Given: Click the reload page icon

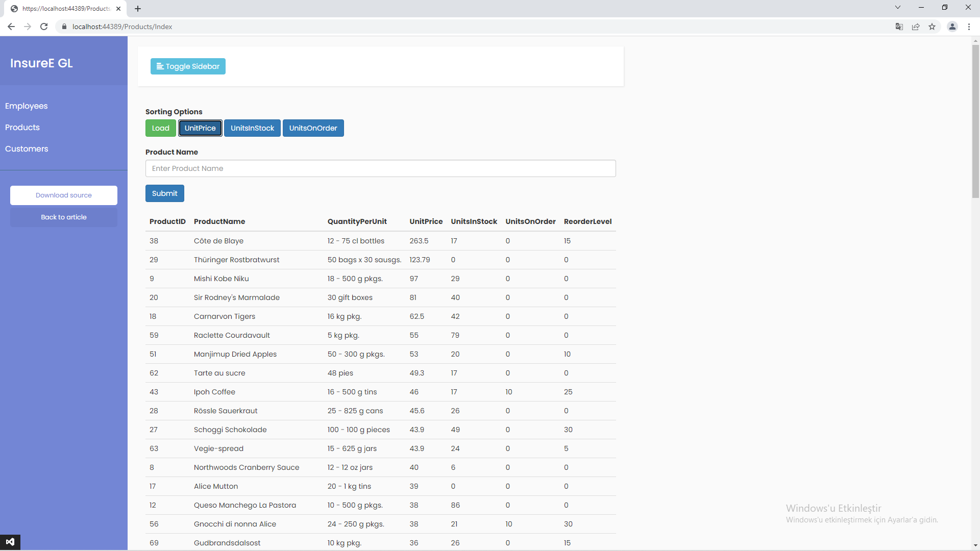Looking at the screenshot, I should [x=44, y=27].
